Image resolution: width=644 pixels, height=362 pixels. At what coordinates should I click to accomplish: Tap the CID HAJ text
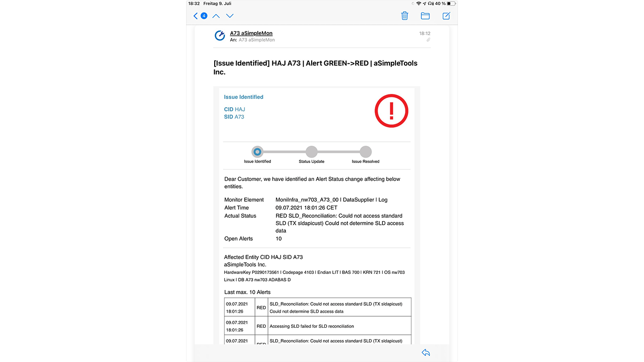[234, 109]
